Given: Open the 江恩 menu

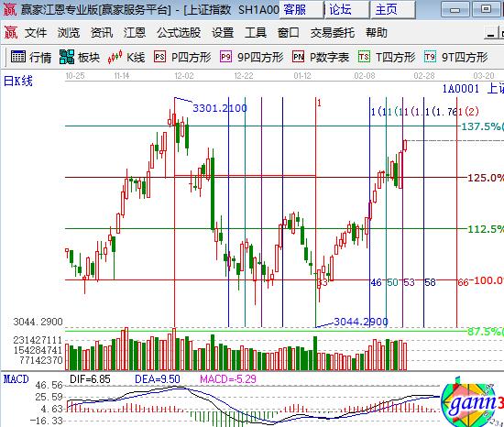Looking at the screenshot, I should [x=135, y=33].
